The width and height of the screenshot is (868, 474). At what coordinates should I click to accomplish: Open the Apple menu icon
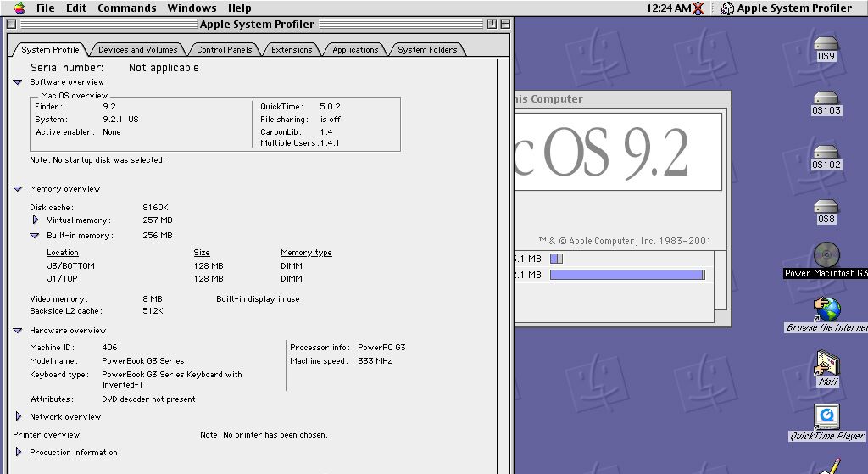19,8
